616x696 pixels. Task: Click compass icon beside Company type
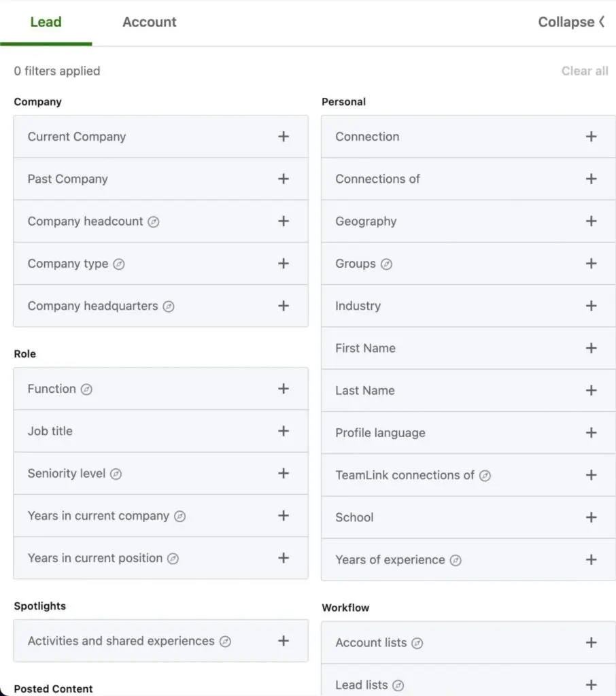point(119,264)
